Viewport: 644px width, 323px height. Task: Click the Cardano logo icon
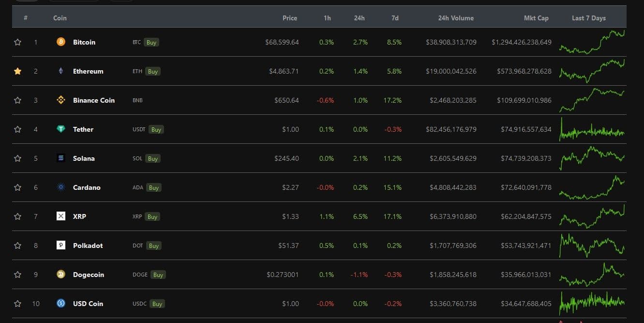[x=61, y=187]
